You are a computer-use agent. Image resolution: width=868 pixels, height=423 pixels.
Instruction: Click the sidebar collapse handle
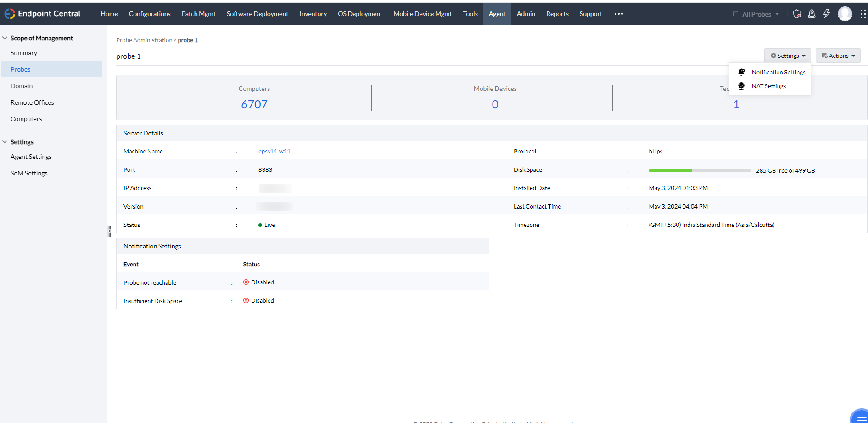(109, 231)
